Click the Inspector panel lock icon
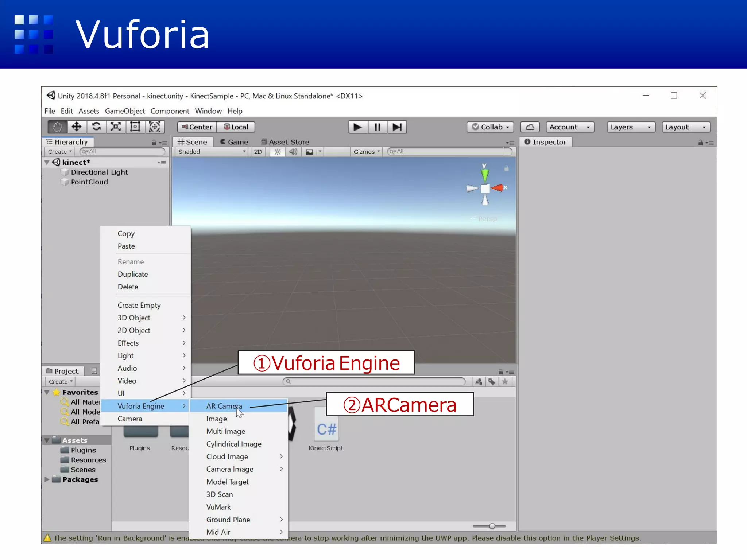Viewport: 747px width, 560px height. 700,143
